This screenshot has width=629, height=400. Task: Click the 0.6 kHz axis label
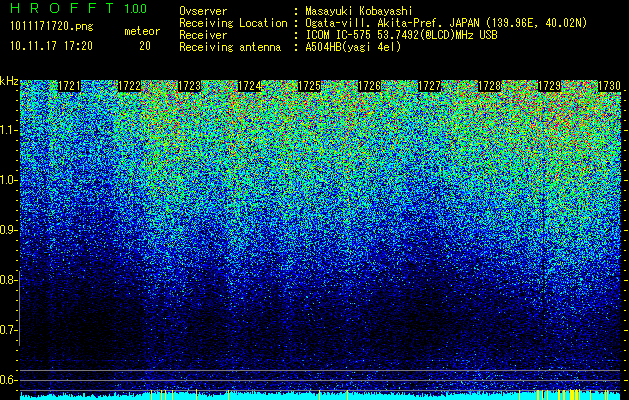(9, 380)
